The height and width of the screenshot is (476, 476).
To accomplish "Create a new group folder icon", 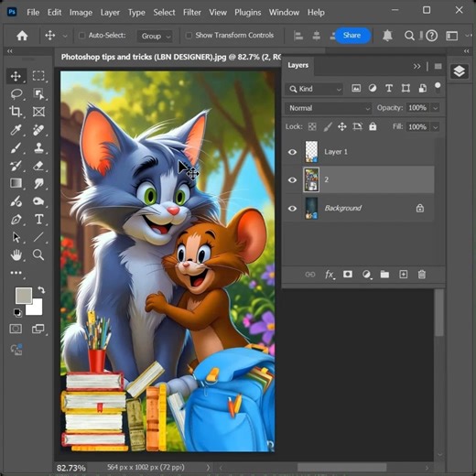I will 384,275.
